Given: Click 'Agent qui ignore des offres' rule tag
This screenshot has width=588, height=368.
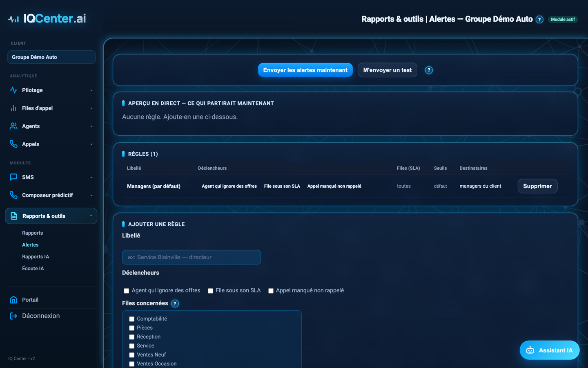Looking at the screenshot, I should point(229,186).
